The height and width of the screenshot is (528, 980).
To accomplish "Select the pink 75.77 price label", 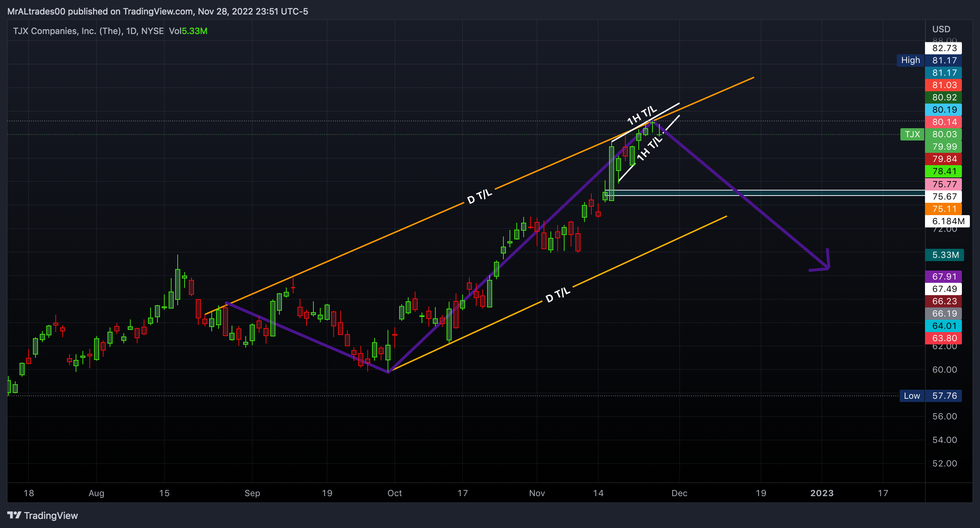I will [944, 184].
